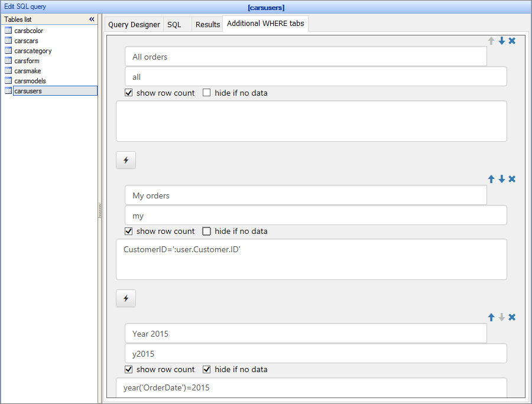Image resolution: width=532 pixels, height=404 pixels.
Task: Open the Results tab
Action: coord(207,24)
